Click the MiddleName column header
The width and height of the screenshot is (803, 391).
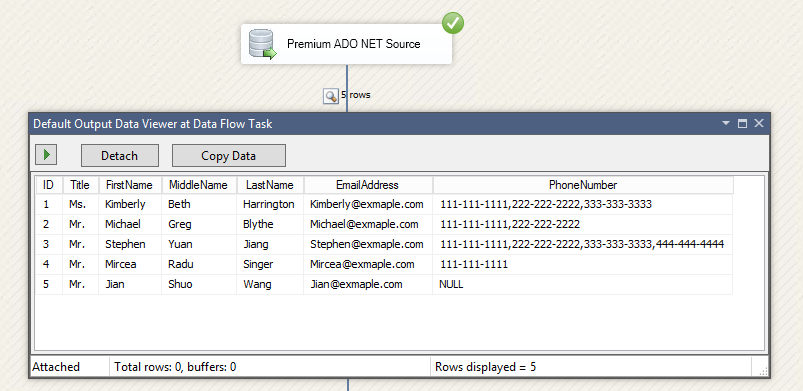[x=199, y=185]
